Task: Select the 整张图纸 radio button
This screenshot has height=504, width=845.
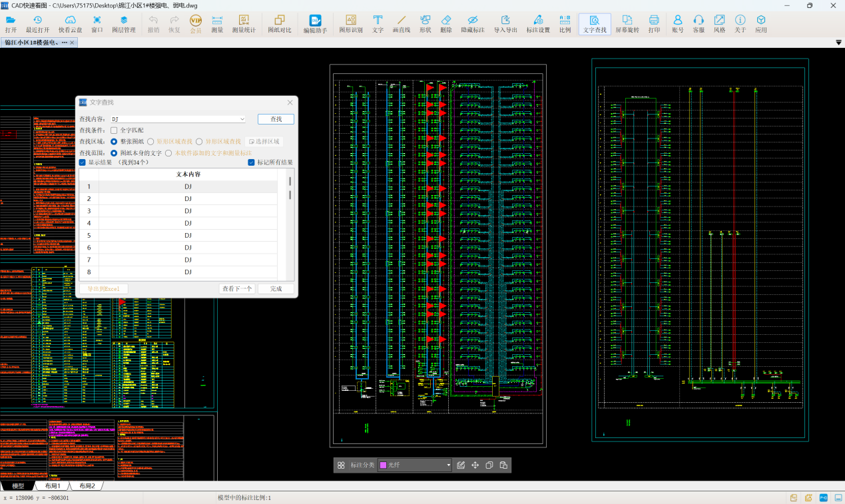Action: [114, 142]
